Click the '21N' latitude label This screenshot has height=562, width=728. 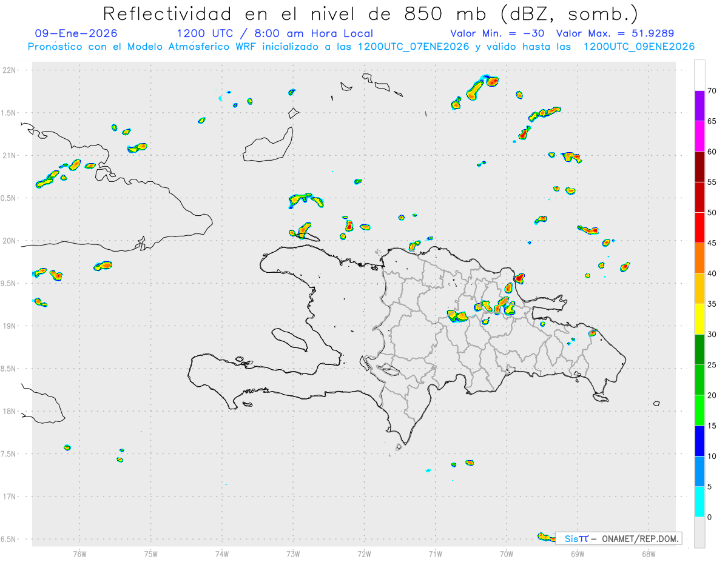(x=10, y=155)
